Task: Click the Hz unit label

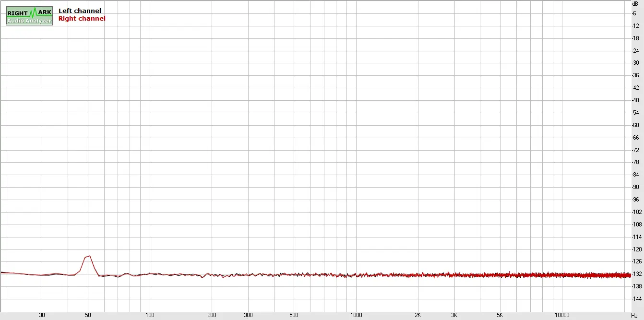Action: 634,315
